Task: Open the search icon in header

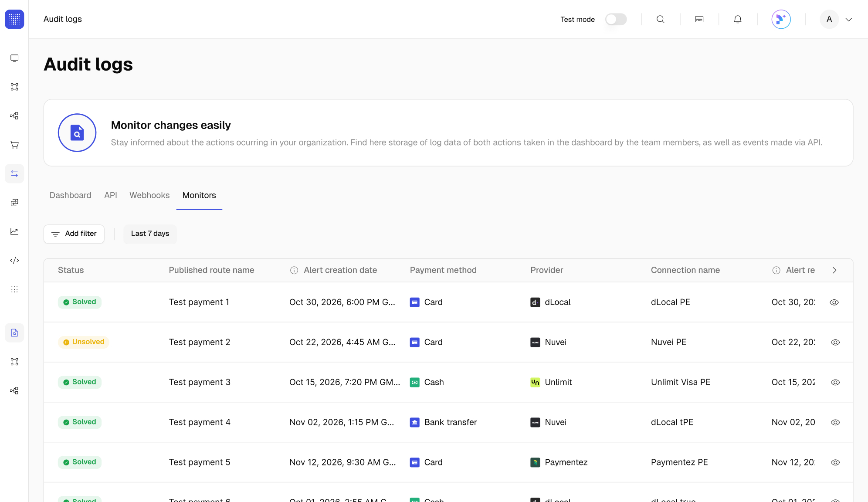Action: 661,19
